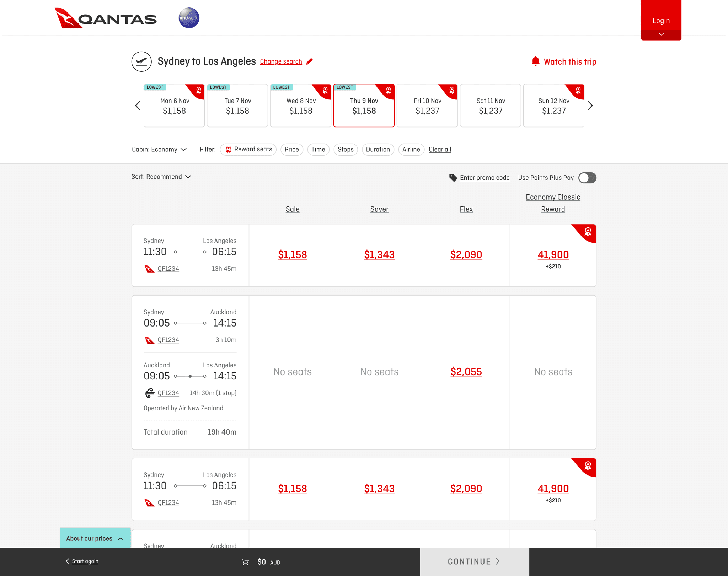Click the Watch this trip link
This screenshot has height=576, width=728.
coord(570,62)
